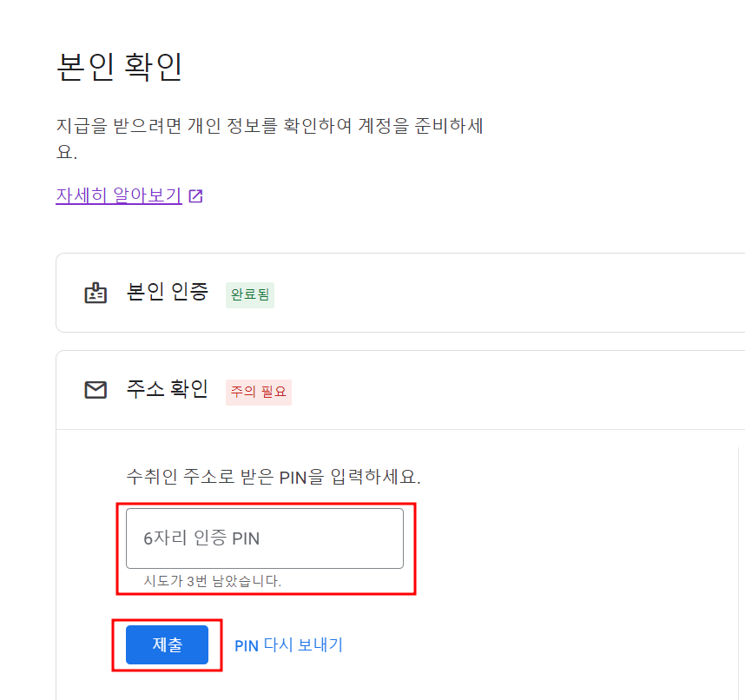Click the green checkmark area of 본인 인증

coord(249,295)
